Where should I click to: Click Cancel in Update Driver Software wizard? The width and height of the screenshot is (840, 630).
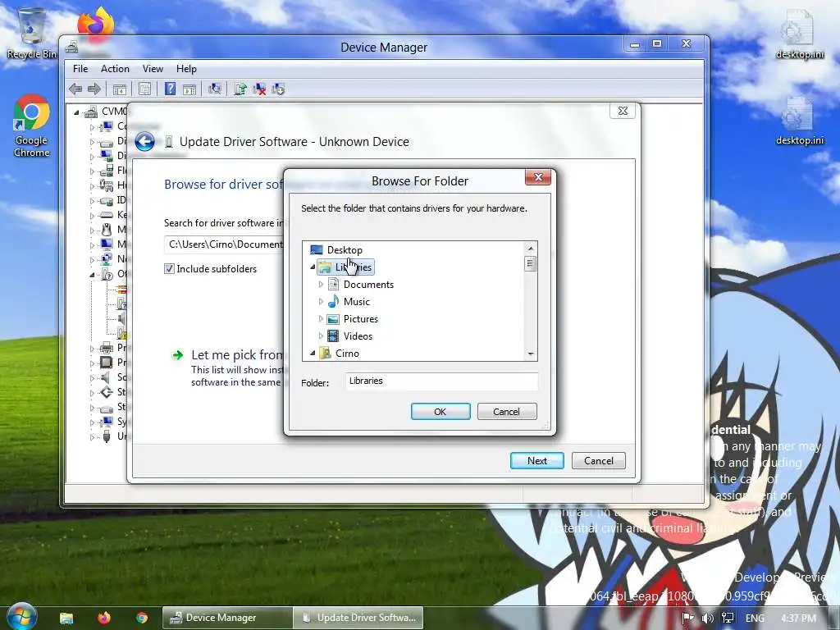598,461
